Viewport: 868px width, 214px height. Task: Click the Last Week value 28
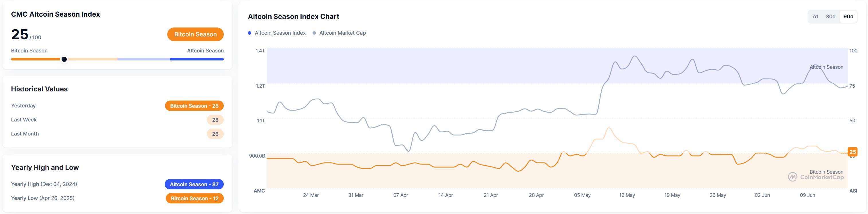215,120
